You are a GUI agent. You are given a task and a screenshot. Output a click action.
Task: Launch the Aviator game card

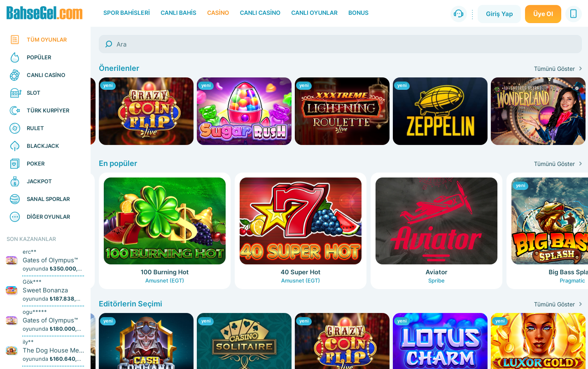pyautogui.click(x=436, y=231)
